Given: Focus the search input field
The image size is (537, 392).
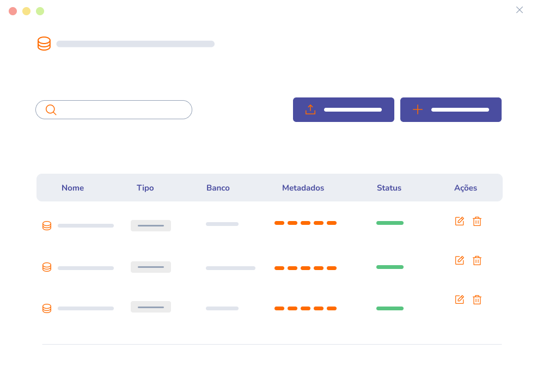Looking at the screenshot, I should coord(114,109).
